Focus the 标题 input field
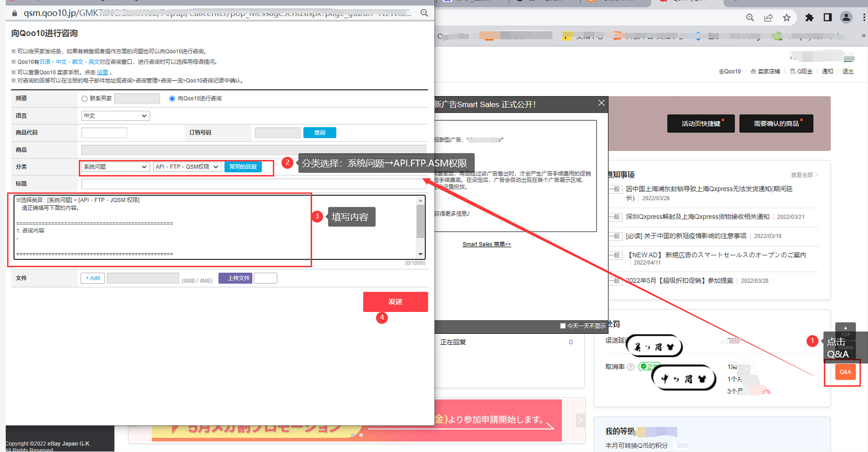 [x=254, y=184]
